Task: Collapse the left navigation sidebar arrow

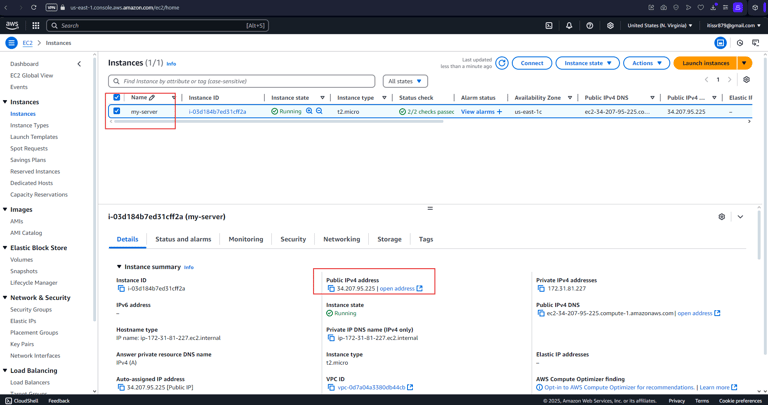Action: click(x=79, y=64)
